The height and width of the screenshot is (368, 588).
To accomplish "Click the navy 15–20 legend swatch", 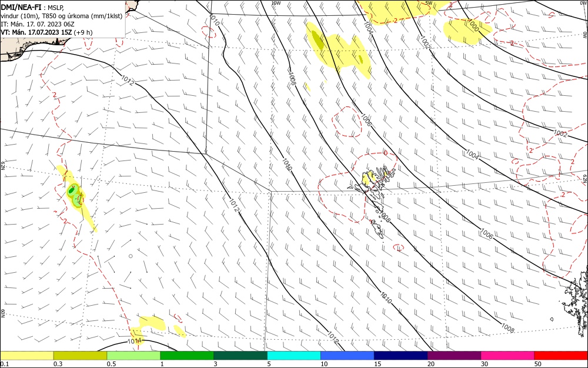I will (401, 356).
